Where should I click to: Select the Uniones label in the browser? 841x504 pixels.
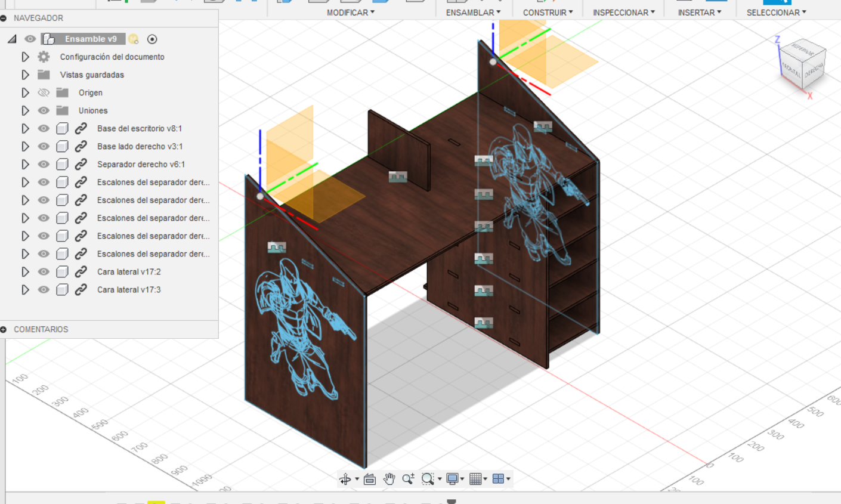[93, 110]
